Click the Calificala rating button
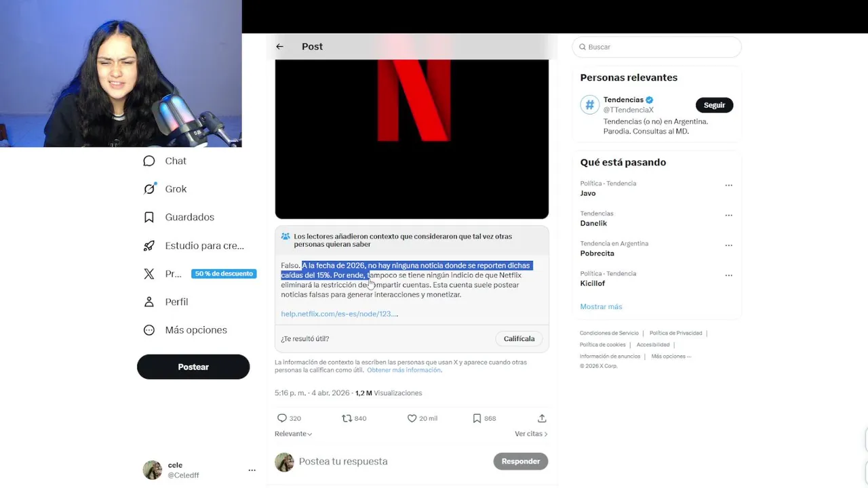 click(x=519, y=338)
